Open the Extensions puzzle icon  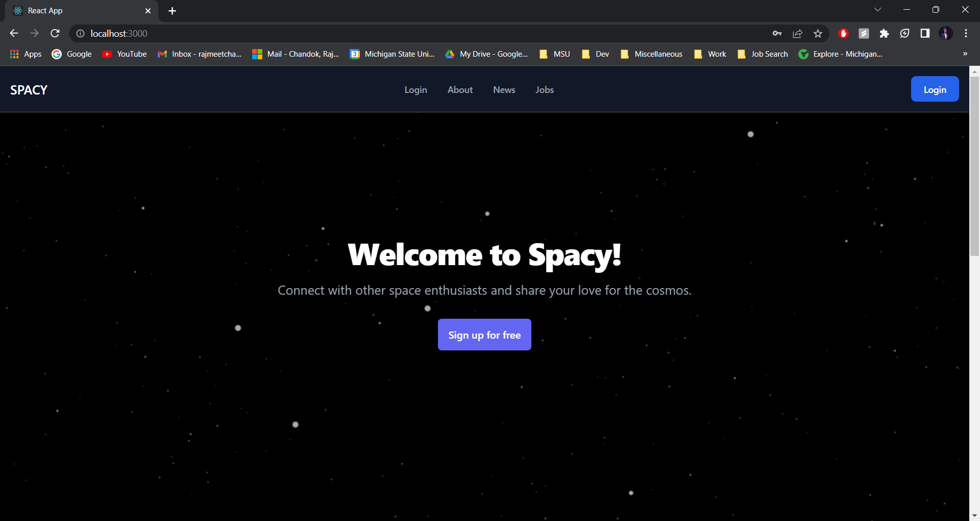[x=884, y=33]
